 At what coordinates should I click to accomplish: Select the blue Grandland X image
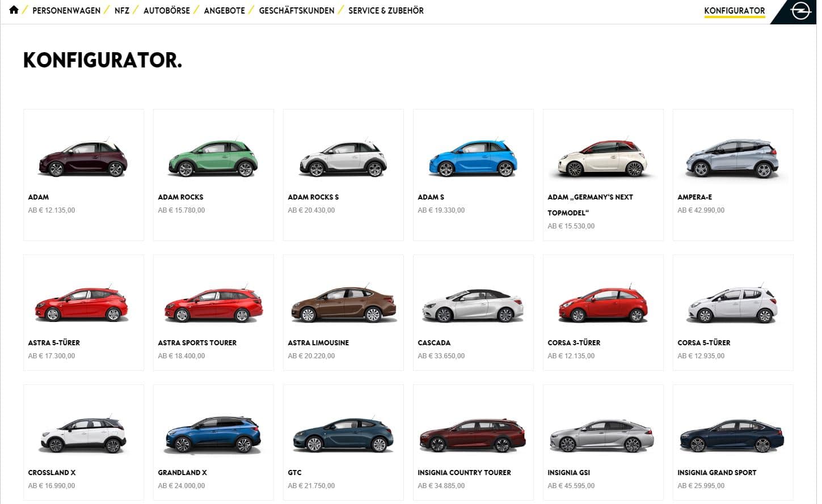tap(213, 435)
